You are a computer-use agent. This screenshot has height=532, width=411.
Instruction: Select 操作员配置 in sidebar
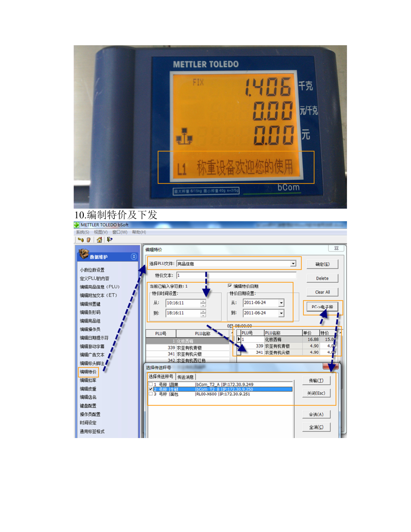(90, 414)
